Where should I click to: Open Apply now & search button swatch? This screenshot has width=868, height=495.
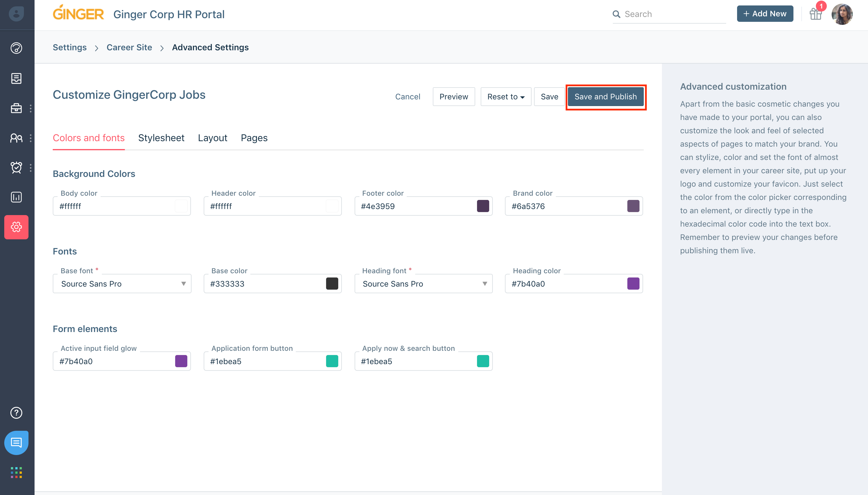point(483,361)
